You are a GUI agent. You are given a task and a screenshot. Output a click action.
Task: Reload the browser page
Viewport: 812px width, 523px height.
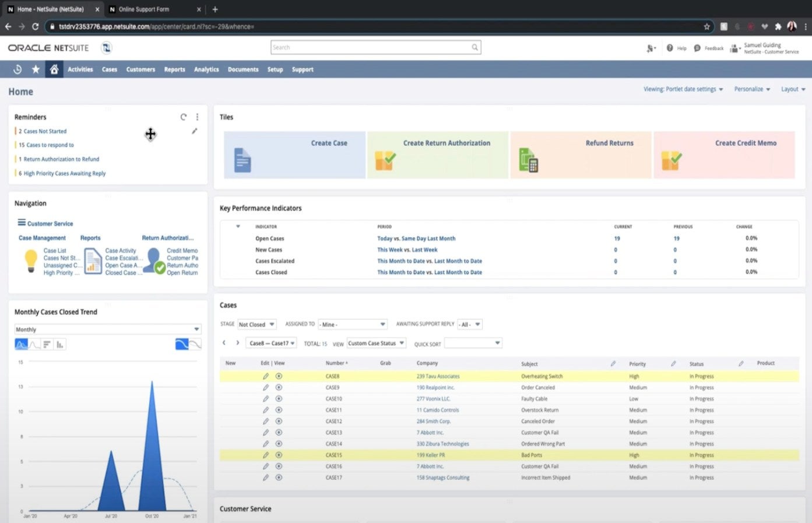[36, 26]
